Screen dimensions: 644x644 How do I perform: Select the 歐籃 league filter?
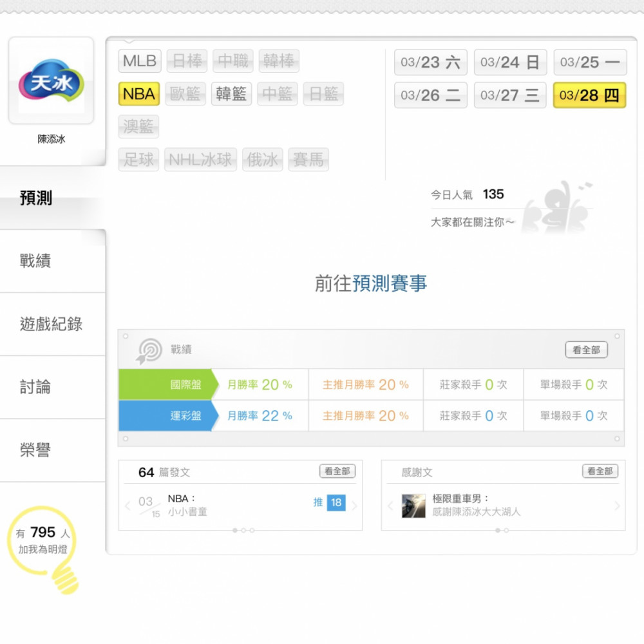click(185, 93)
